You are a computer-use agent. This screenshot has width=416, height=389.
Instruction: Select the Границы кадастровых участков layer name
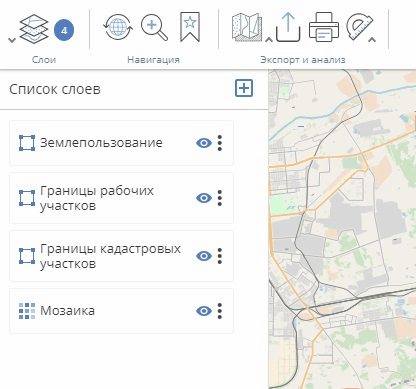coord(110,256)
